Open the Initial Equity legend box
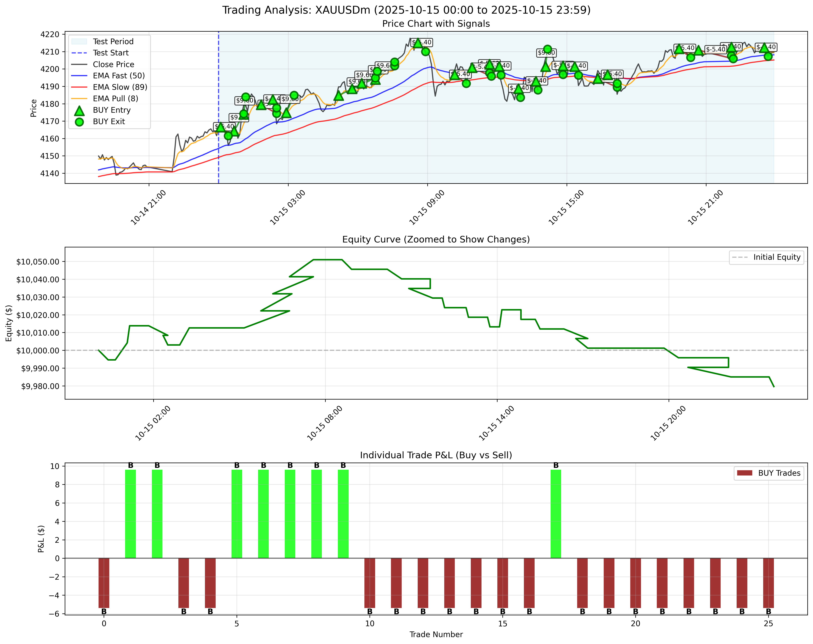 (x=778, y=257)
